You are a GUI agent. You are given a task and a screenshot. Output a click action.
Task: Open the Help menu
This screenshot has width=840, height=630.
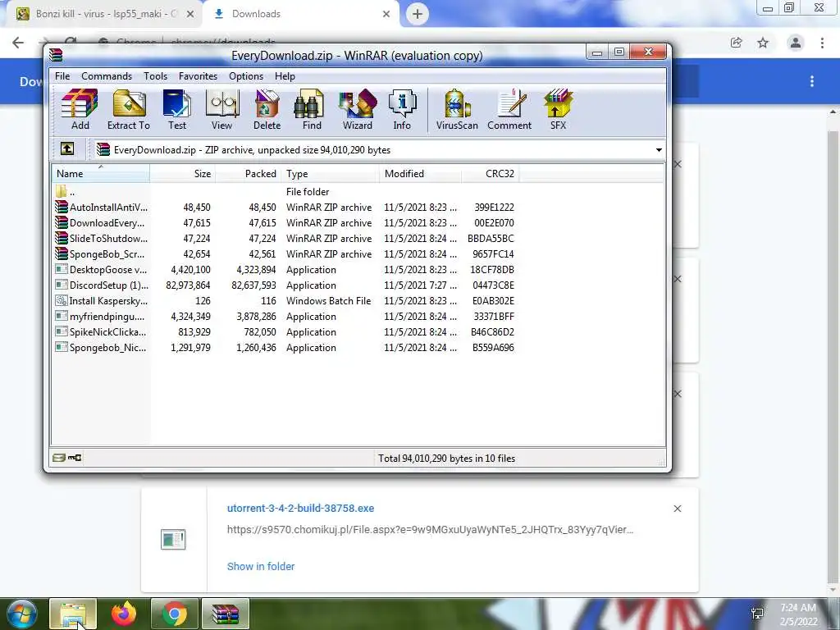tap(285, 76)
